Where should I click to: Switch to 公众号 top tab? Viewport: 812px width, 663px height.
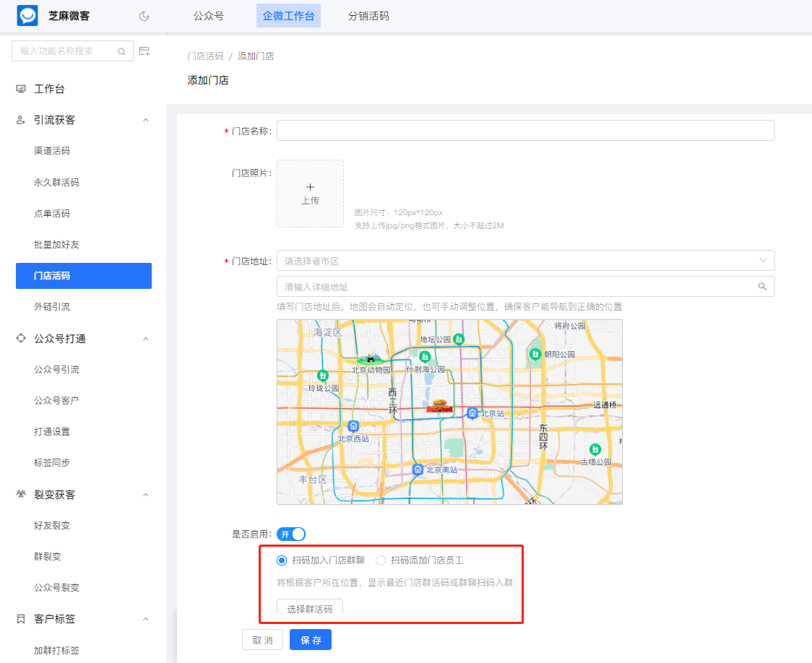pyautogui.click(x=209, y=16)
